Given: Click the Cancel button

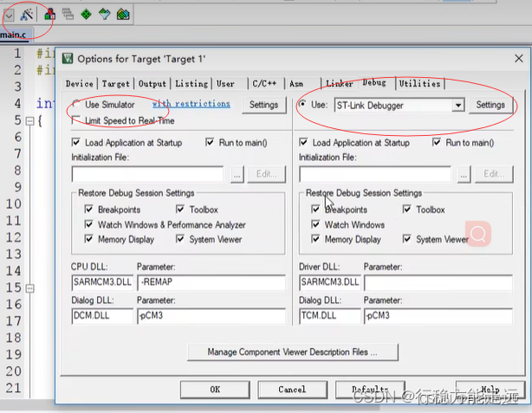Looking at the screenshot, I should [x=292, y=390].
